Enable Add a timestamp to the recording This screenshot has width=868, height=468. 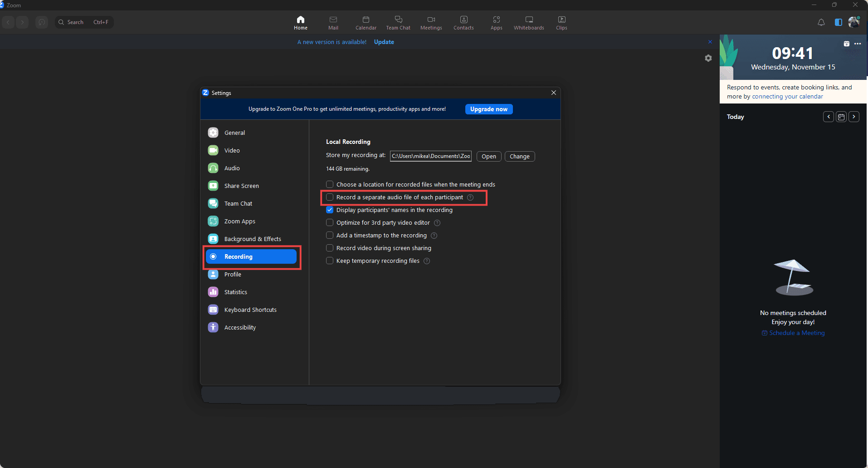pos(330,236)
